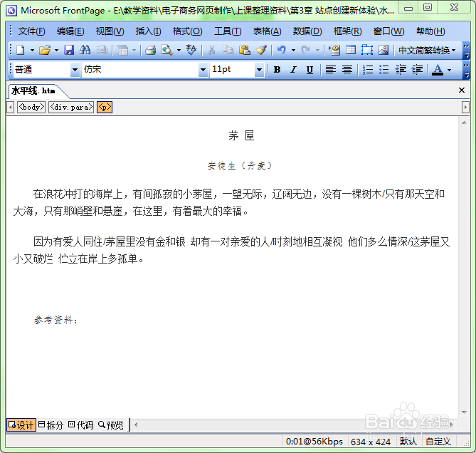Click the Cut scissors icon
The width and height of the screenshot is (476, 453).
click(211, 50)
